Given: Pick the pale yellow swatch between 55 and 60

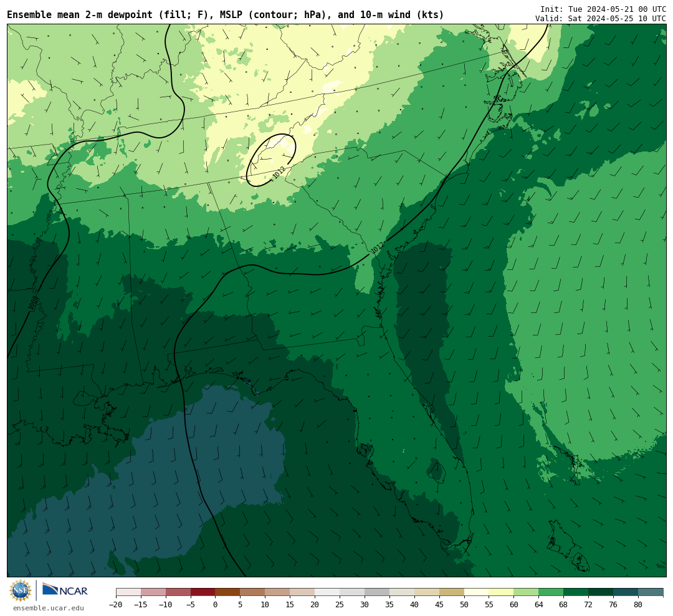Looking at the screenshot, I should (x=502, y=592).
